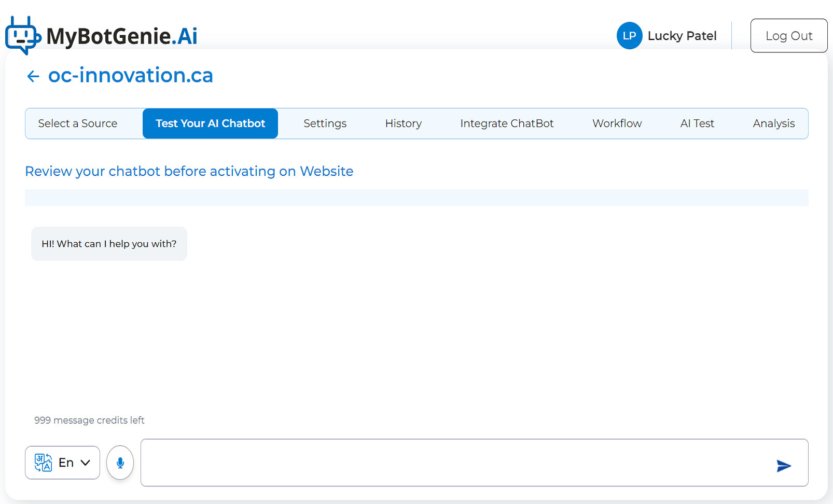Screen dimensions: 833x504
Task: View the Analysis tab
Action: click(773, 123)
